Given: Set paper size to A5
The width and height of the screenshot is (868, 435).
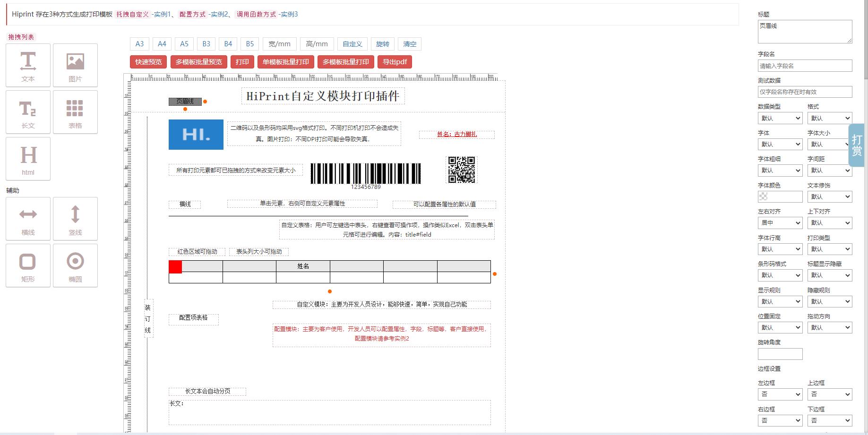Looking at the screenshot, I should click(x=184, y=44).
